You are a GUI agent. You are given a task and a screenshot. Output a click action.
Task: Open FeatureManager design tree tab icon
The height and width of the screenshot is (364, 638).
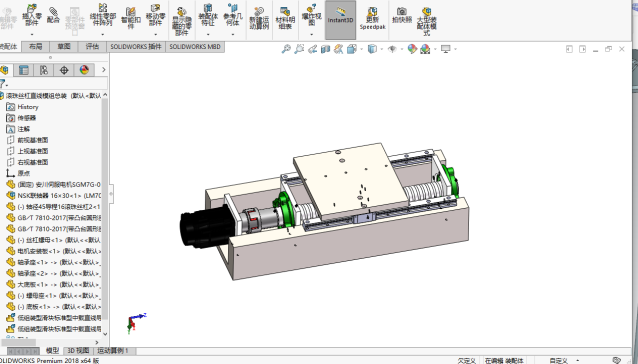tap(4, 70)
